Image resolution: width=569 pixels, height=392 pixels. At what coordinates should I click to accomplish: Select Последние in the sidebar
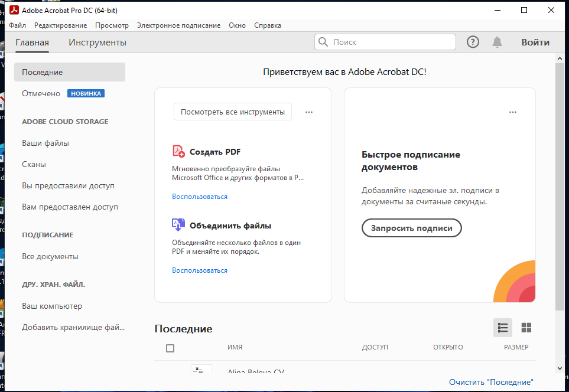pyautogui.click(x=70, y=72)
